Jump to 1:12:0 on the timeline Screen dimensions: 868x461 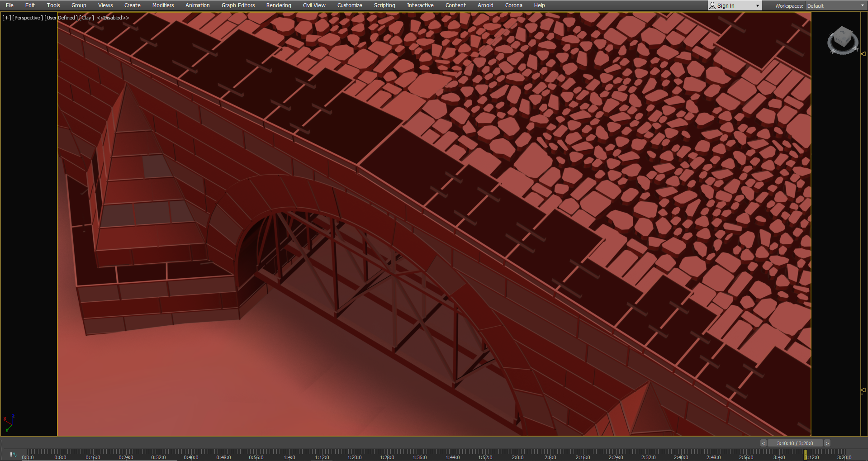322,457
